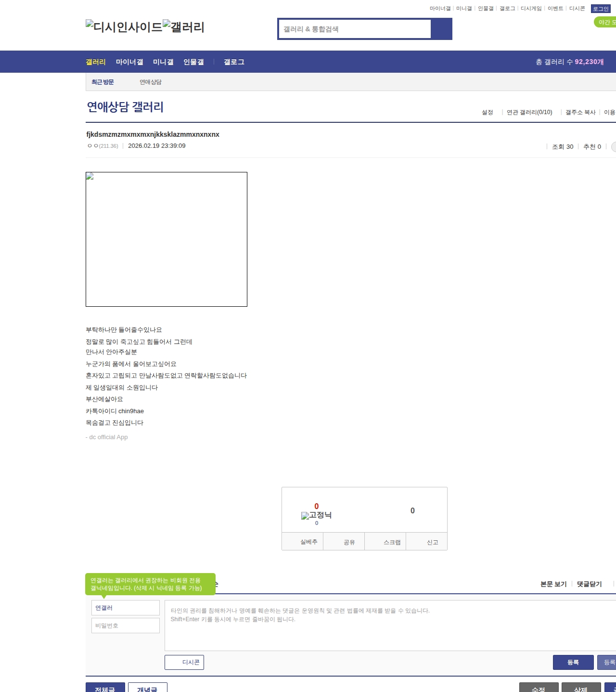Click the 연애상담 갤러리 page title
This screenshot has width=616, height=692.
(125, 107)
